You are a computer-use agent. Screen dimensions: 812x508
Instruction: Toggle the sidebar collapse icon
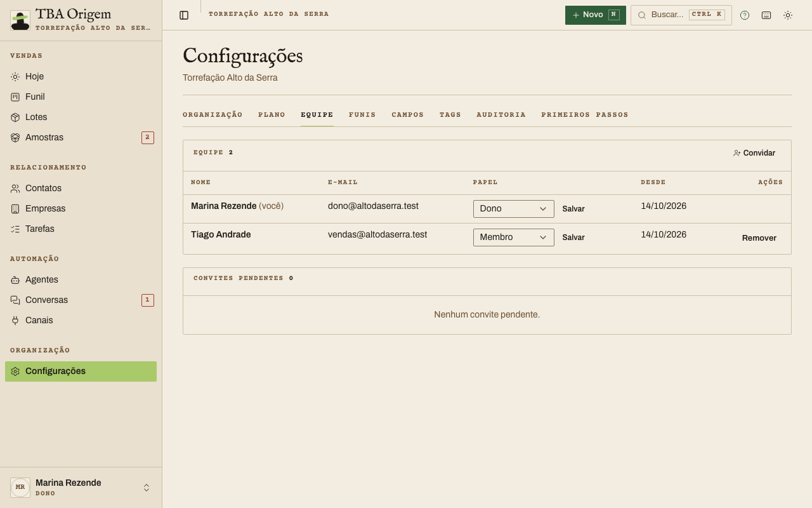(184, 15)
